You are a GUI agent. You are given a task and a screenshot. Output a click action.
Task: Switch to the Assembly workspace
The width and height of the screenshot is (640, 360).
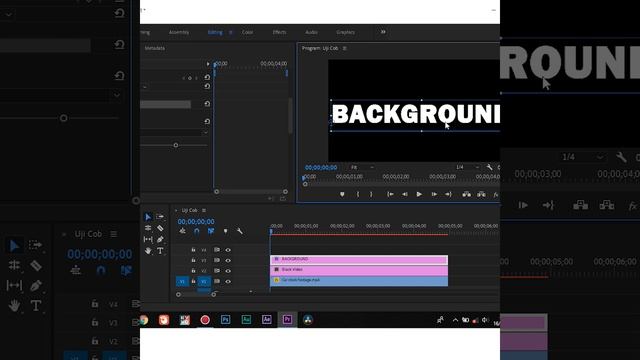click(x=179, y=32)
